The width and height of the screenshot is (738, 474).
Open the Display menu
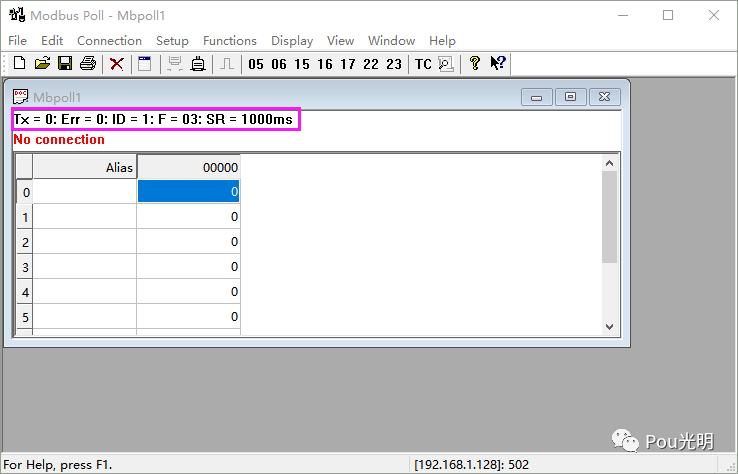pos(292,41)
